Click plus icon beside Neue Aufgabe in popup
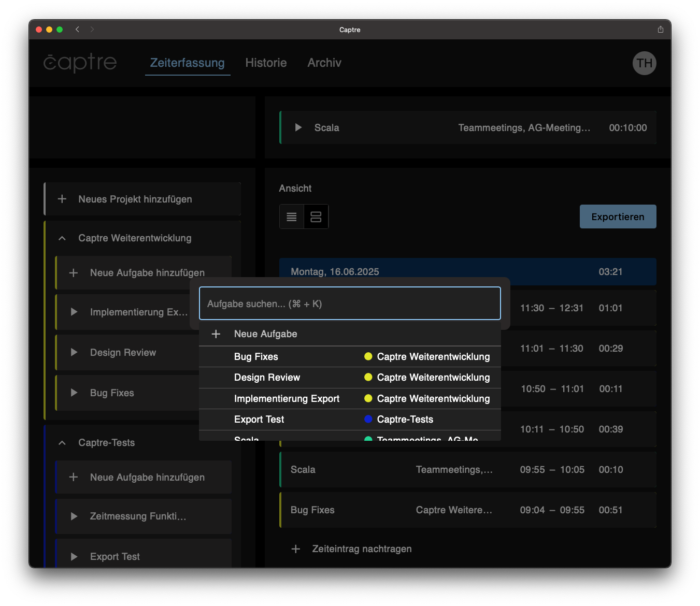Viewport: 700px width, 606px height. pos(216,334)
